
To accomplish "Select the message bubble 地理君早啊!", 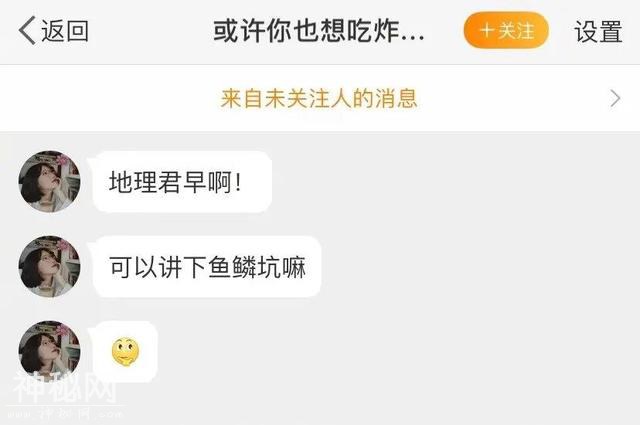I will tap(182, 182).
